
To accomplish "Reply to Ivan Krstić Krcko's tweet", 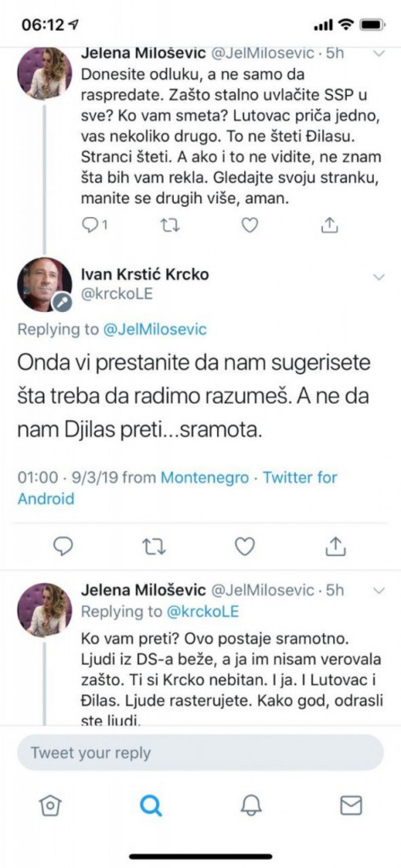I will (63, 546).
